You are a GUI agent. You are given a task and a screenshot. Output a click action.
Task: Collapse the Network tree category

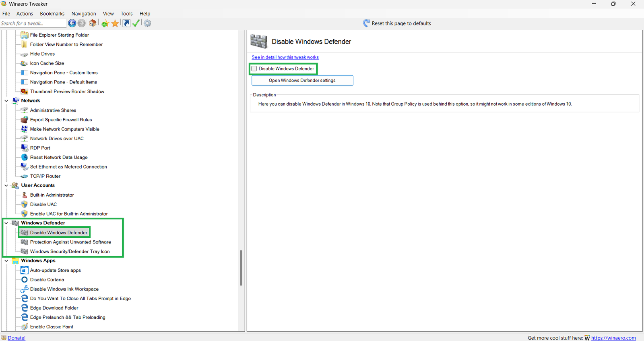[6, 101]
